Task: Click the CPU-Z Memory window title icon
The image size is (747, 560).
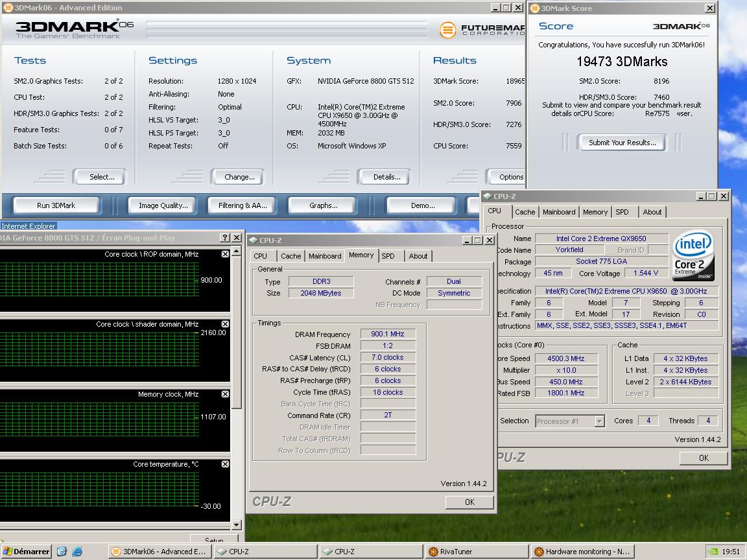Action: tap(254, 240)
